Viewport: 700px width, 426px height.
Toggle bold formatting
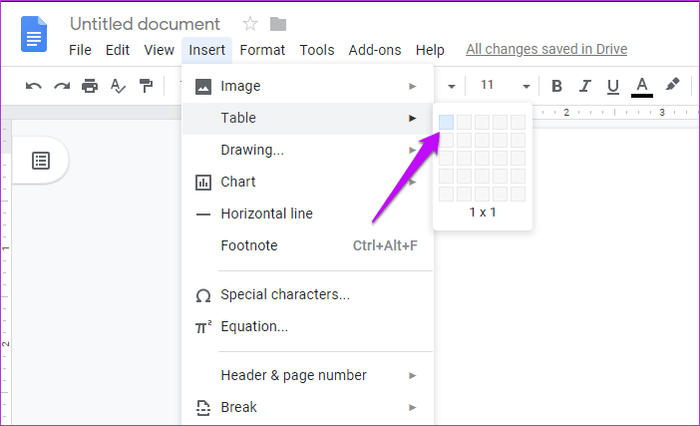(x=557, y=86)
